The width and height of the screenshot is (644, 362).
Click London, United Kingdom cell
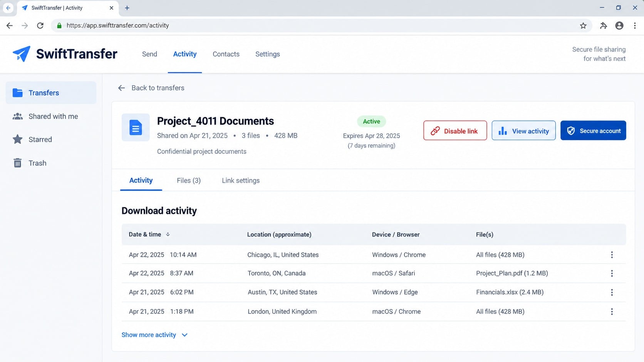[x=282, y=312]
